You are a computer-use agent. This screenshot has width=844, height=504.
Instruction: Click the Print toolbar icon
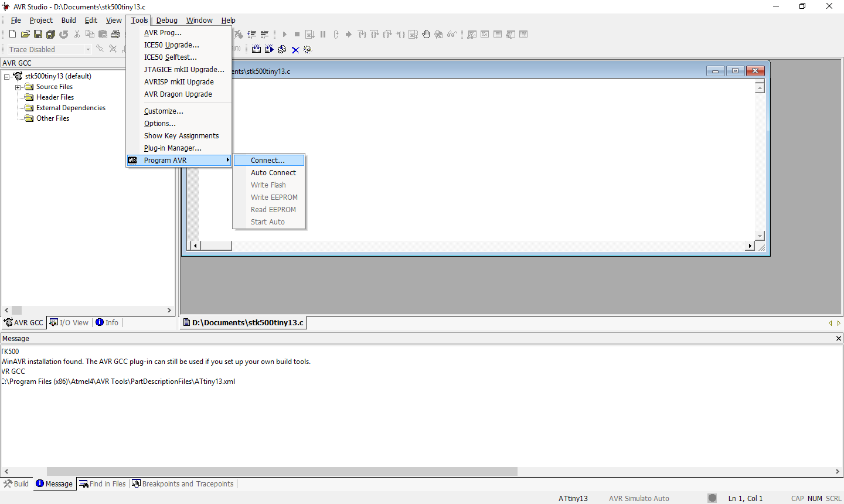115,35
